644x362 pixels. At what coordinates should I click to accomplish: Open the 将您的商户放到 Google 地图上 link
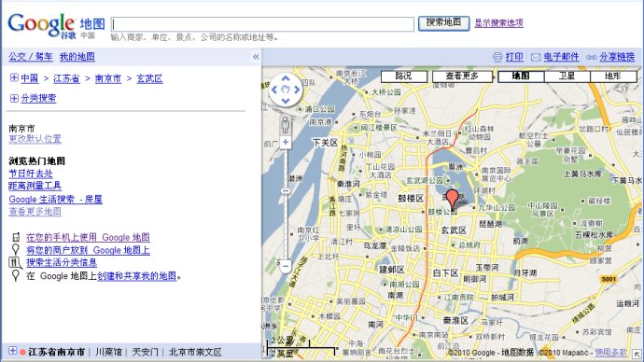click(x=88, y=250)
